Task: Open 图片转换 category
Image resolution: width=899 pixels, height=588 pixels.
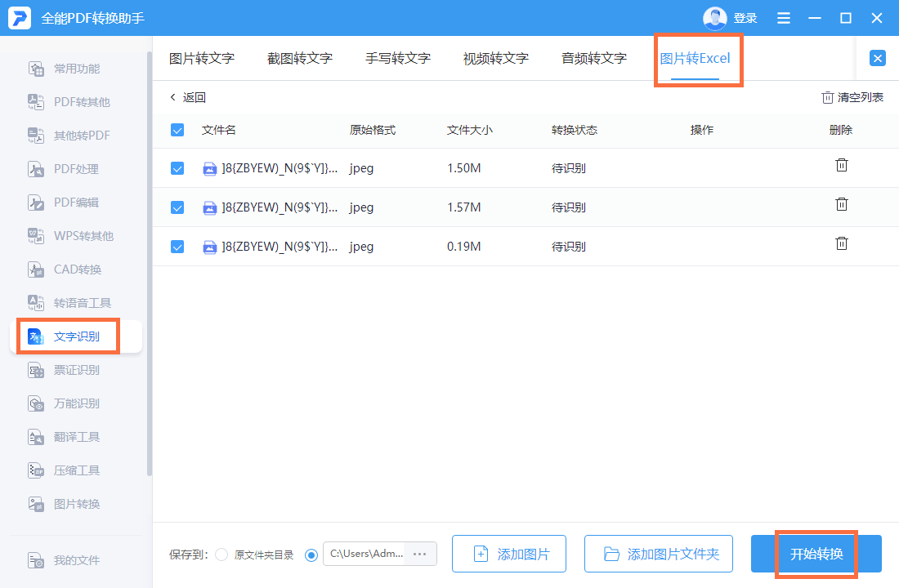Action: 64,504
